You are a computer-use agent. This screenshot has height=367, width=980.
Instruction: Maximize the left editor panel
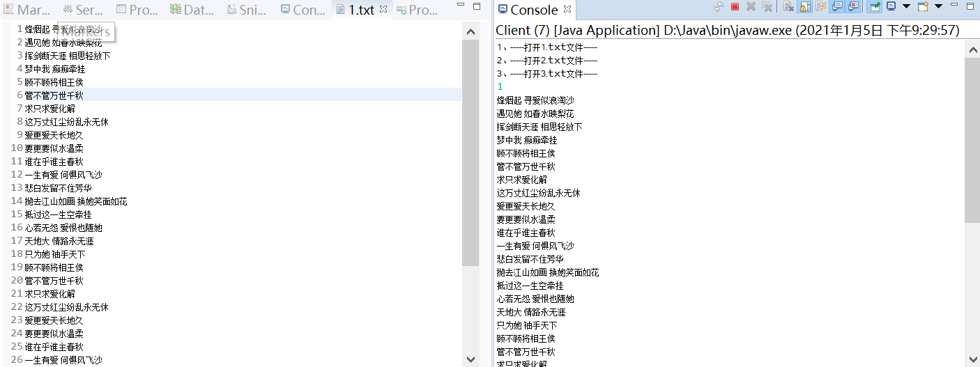(476, 6)
